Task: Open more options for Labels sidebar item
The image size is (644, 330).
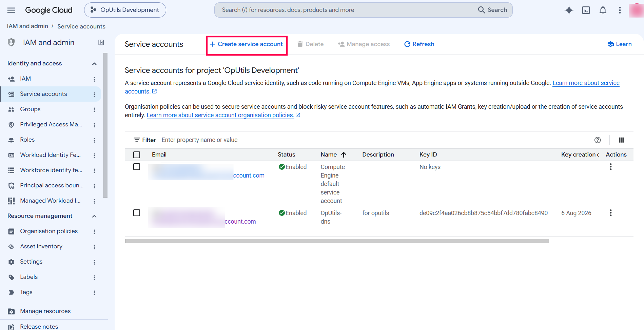Action: pyautogui.click(x=94, y=277)
